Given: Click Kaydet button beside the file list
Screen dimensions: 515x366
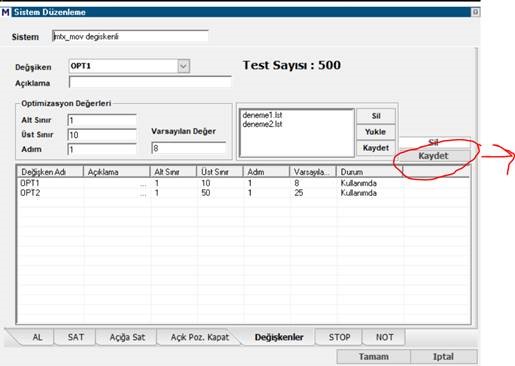Looking at the screenshot, I should pos(376,148).
